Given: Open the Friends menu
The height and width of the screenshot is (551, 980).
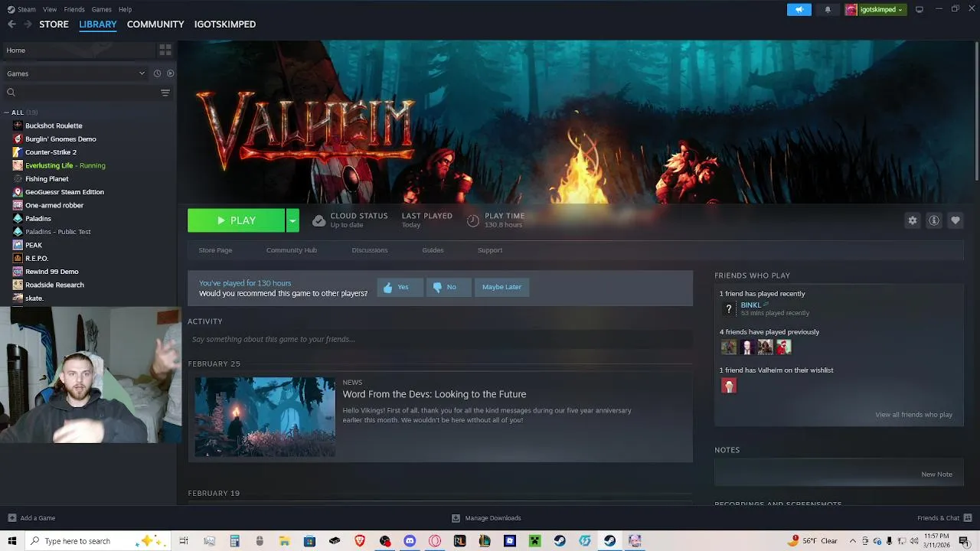Looking at the screenshot, I should pyautogui.click(x=74, y=9).
